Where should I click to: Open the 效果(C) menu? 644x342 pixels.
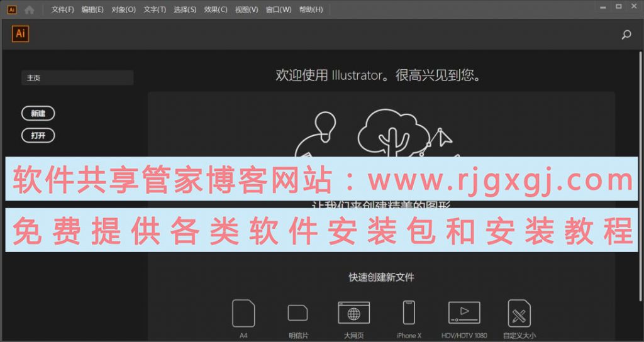pos(216,9)
